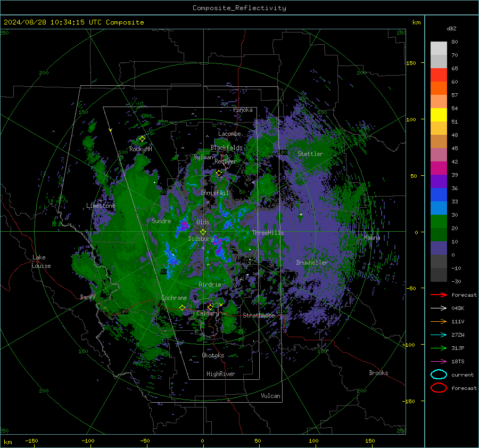The width and height of the screenshot is (479, 448).
Task: Click the purple swatch between 39 and 36
Action: (x=439, y=182)
